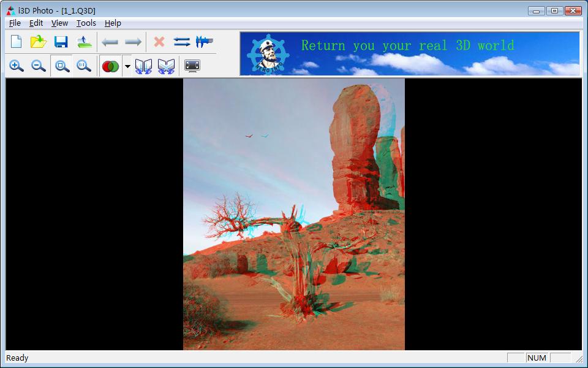Go to previous photo arrow

(110, 42)
